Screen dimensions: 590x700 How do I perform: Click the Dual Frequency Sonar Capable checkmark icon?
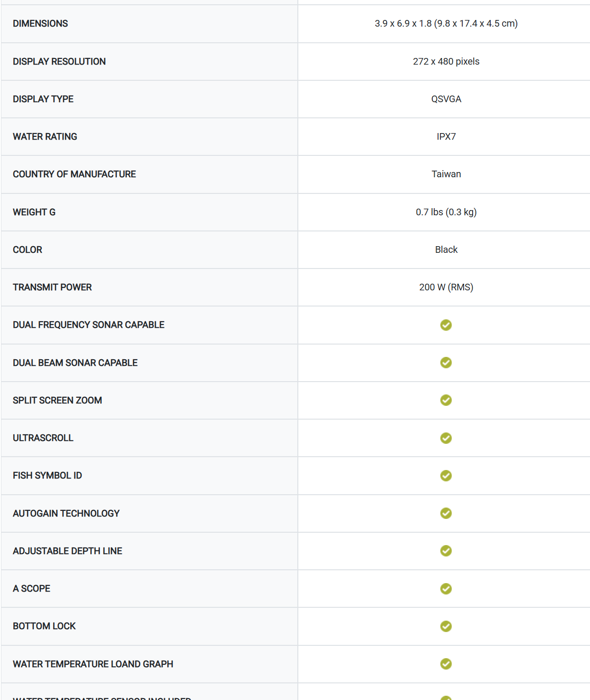pyautogui.click(x=446, y=325)
